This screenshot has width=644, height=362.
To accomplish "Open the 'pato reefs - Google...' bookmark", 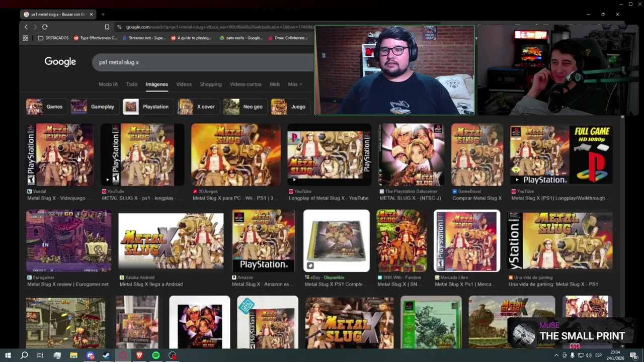I will 241,38.
